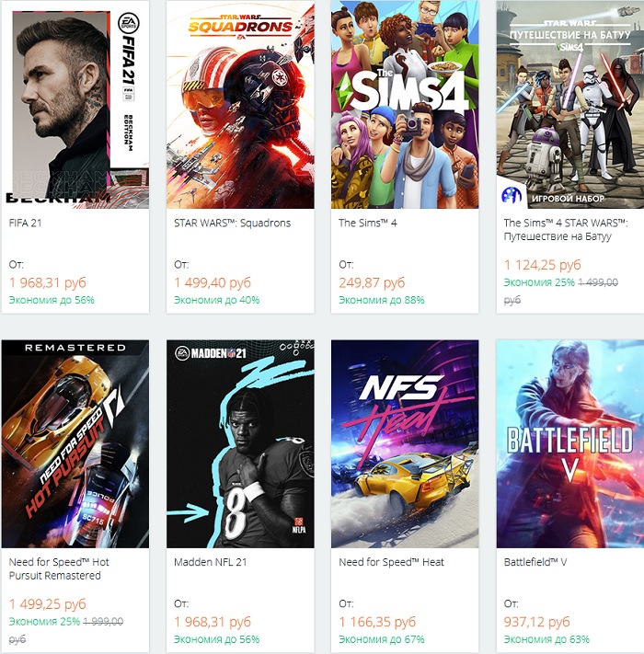Click the 249,87 руб price for The Sims 4
This screenshot has width=644, height=654.
[x=372, y=282]
